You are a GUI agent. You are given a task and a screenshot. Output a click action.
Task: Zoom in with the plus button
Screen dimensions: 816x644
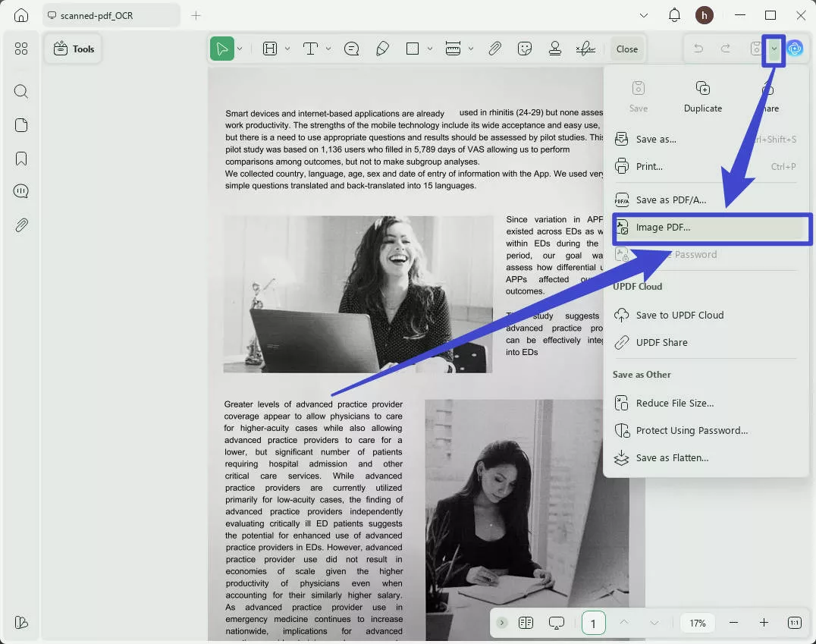pyautogui.click(x=764, y=623)
